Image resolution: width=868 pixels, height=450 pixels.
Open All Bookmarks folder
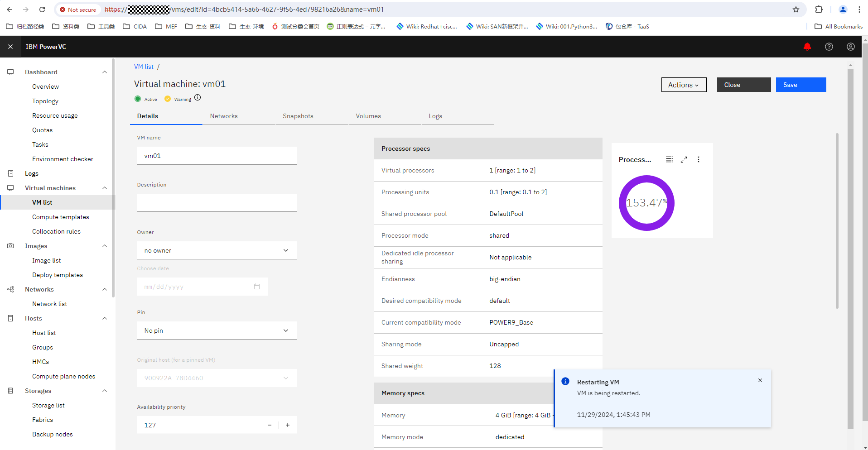point(839,26)
